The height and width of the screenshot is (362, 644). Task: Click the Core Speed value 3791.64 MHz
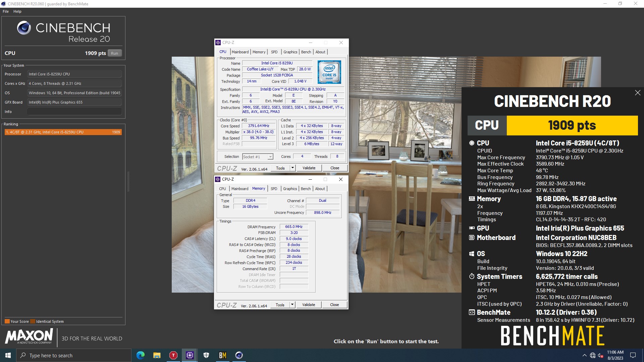point(259,126)
